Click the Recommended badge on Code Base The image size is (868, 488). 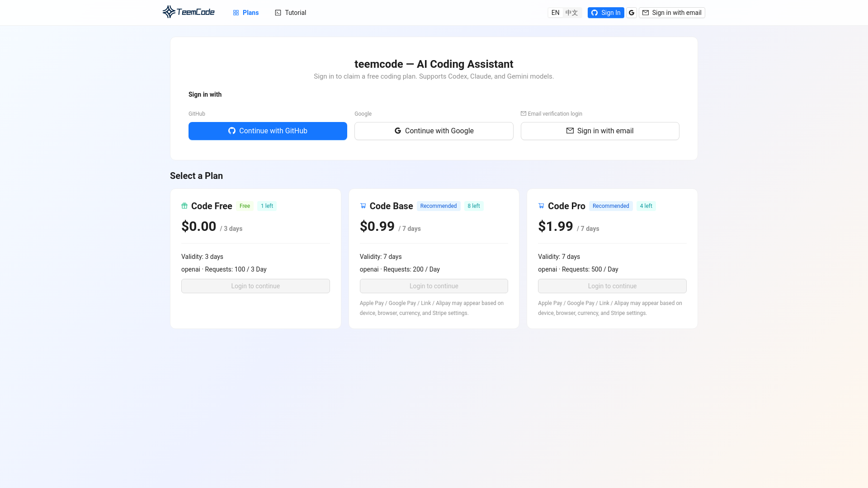coord(439,206)
